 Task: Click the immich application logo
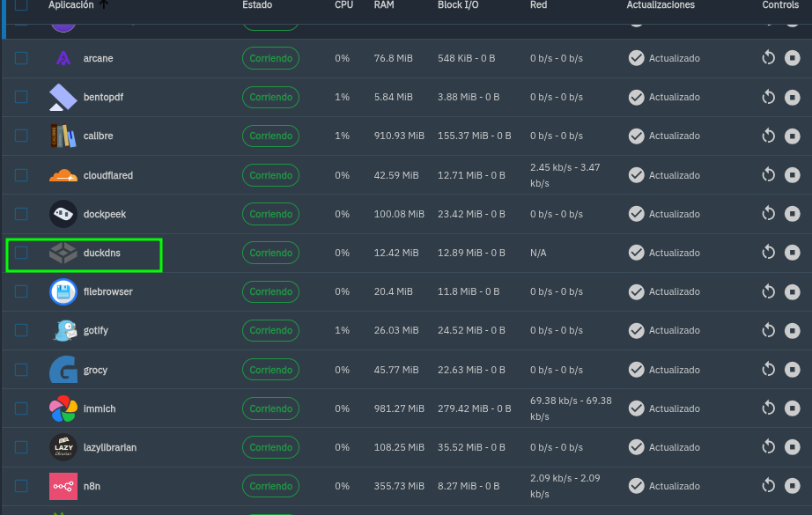point(63,408)
